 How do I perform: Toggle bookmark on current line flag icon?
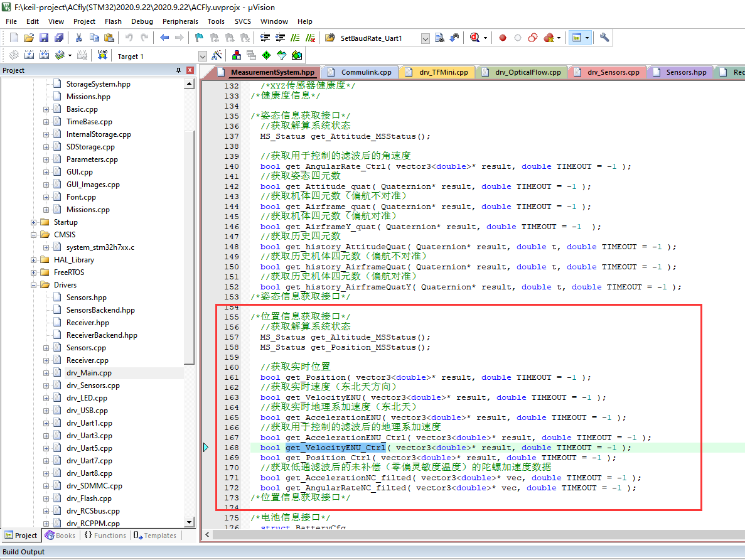click(199, 38)
